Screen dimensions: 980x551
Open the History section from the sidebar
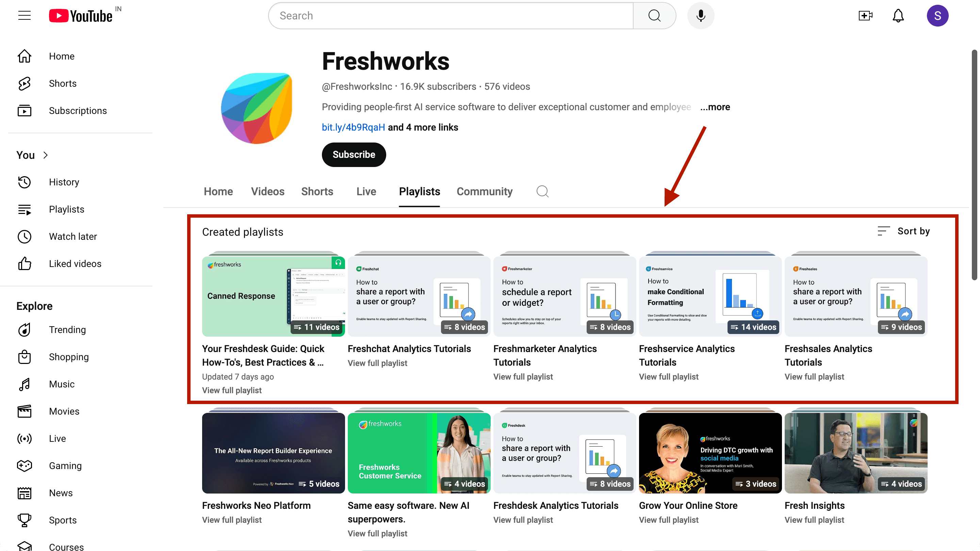click(64, 182)
